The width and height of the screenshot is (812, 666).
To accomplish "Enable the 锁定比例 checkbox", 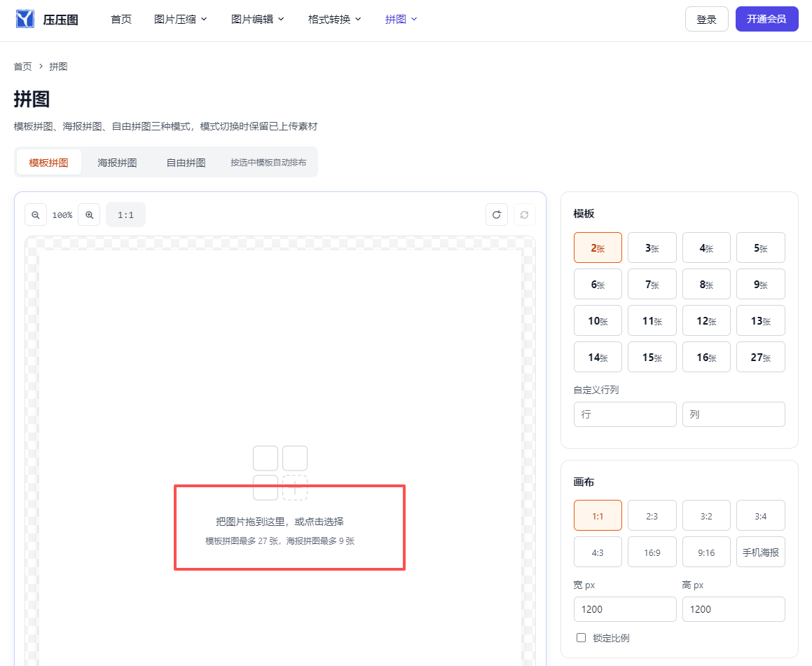I will [581, 637].
